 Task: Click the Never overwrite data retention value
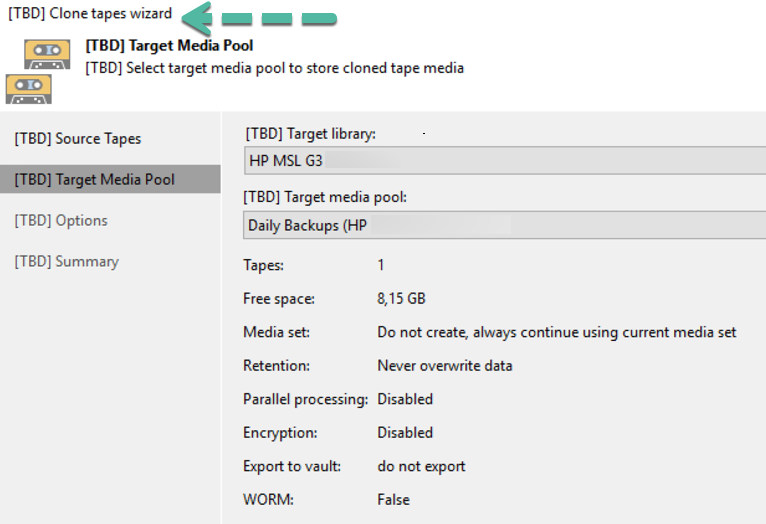pyautogui.click(x=445, y=365)
